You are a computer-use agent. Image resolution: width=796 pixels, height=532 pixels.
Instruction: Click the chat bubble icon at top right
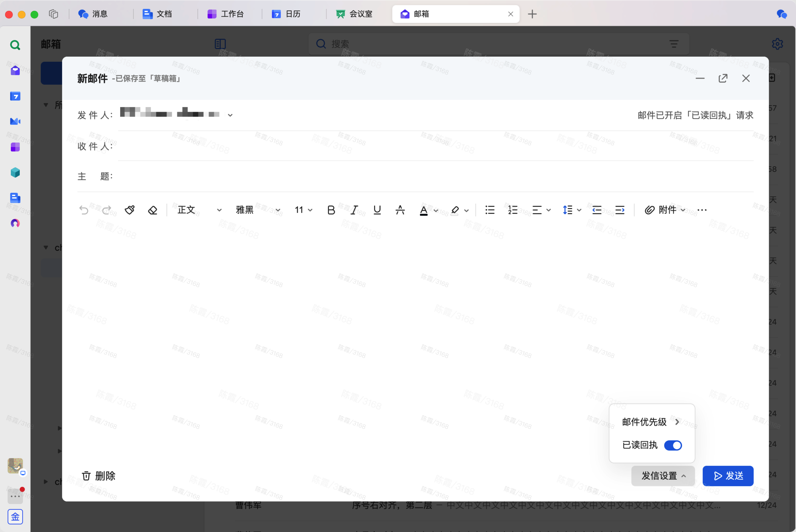(781, 14)
